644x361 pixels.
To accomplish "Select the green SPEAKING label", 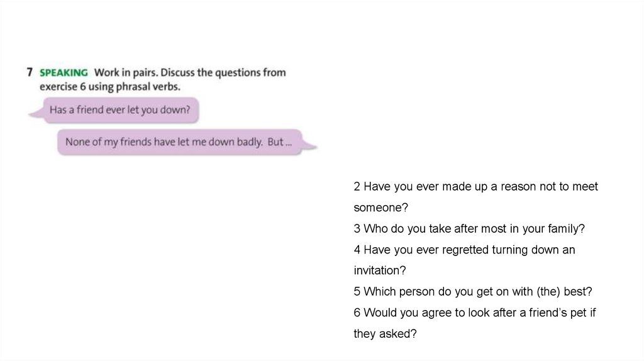I will (64, 73).
